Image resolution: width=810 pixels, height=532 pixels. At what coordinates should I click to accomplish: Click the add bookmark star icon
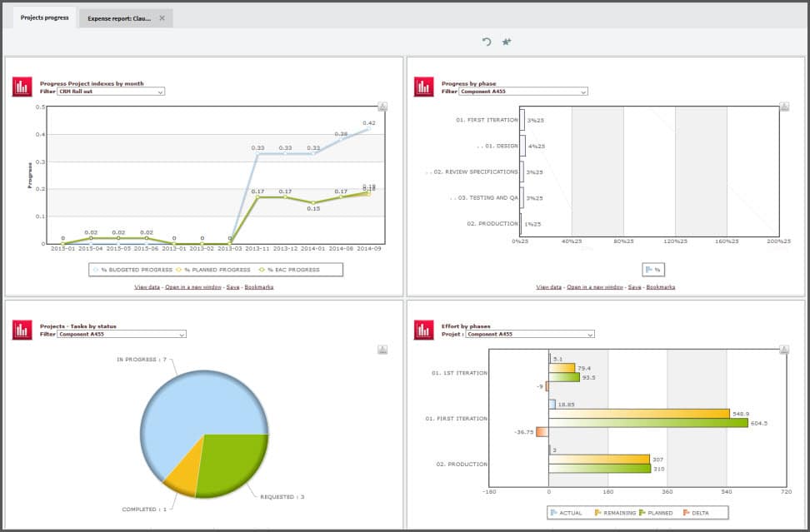tap(506, 42)
